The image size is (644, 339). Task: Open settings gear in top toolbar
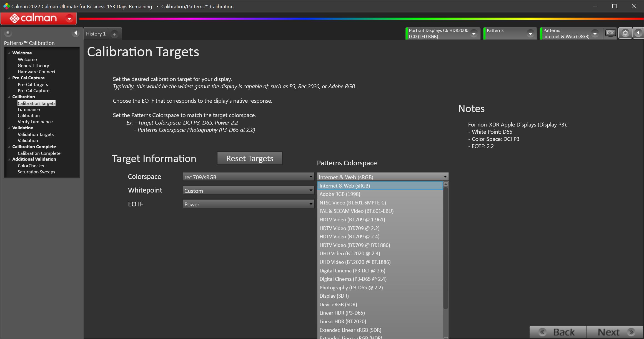pyautogui.click(x=625, y=33)
